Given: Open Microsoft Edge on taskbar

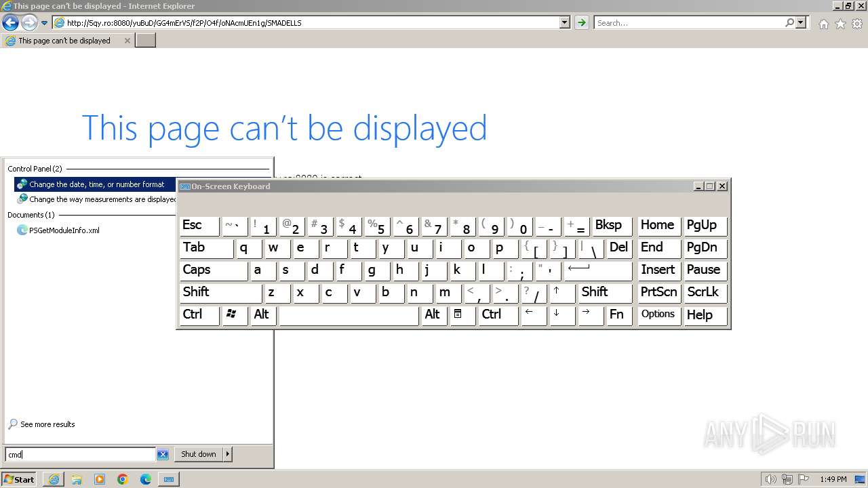Looking at the screenshot, I should pyautogui.click(x=146, y=479).
